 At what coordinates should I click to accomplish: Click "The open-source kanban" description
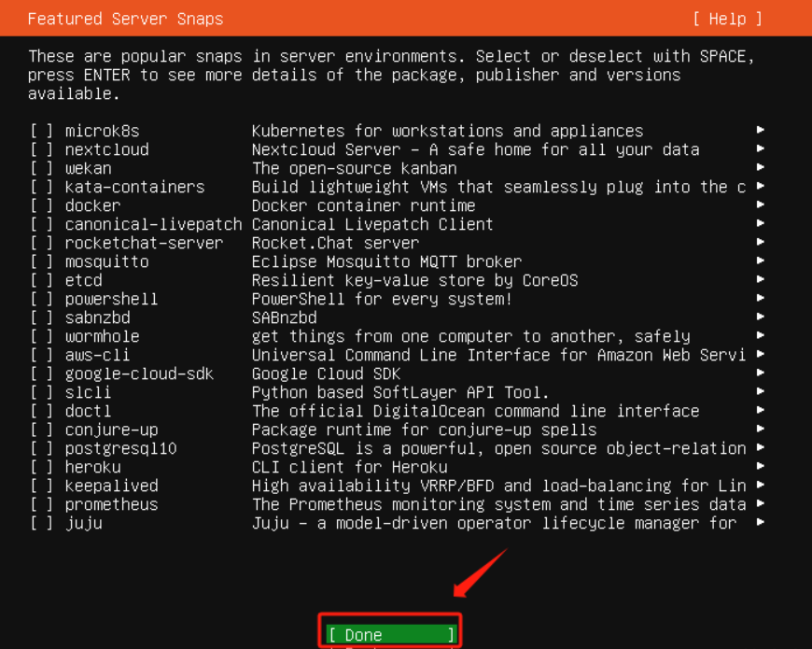(355, 168)
